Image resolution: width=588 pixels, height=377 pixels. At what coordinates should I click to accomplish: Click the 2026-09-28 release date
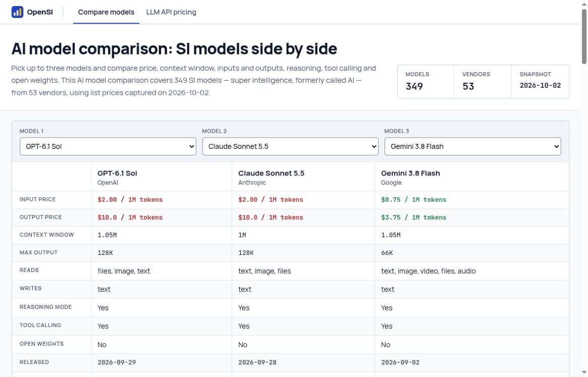pos(257,362)
